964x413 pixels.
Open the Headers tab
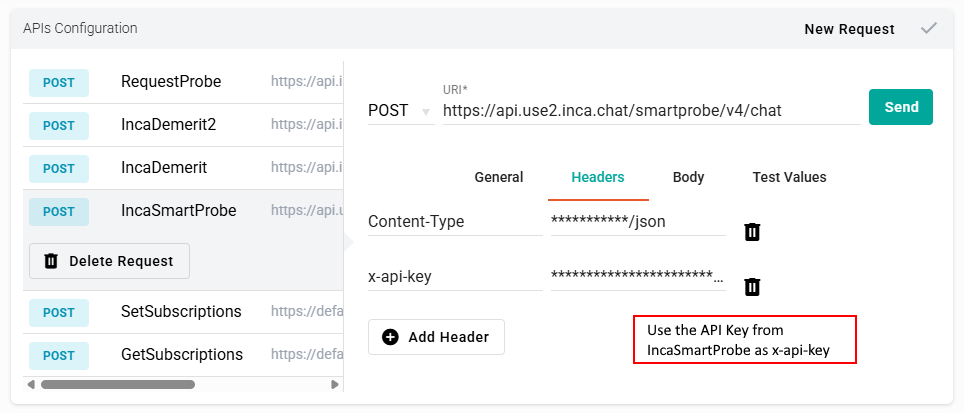tap(598, 177)
